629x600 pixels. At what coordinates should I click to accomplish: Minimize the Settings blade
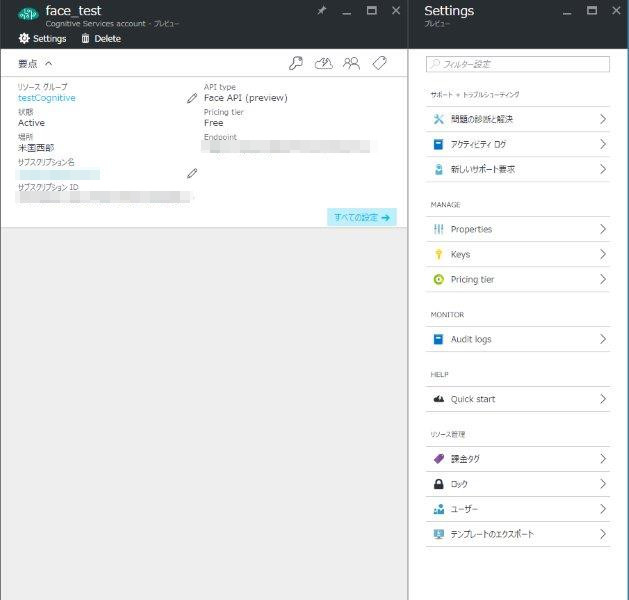(567, 12)
